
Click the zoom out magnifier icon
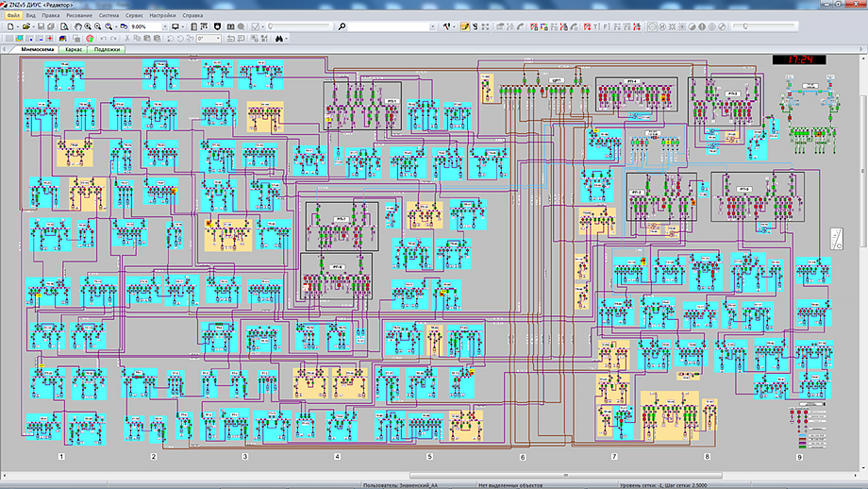click(x=99, y=27)
